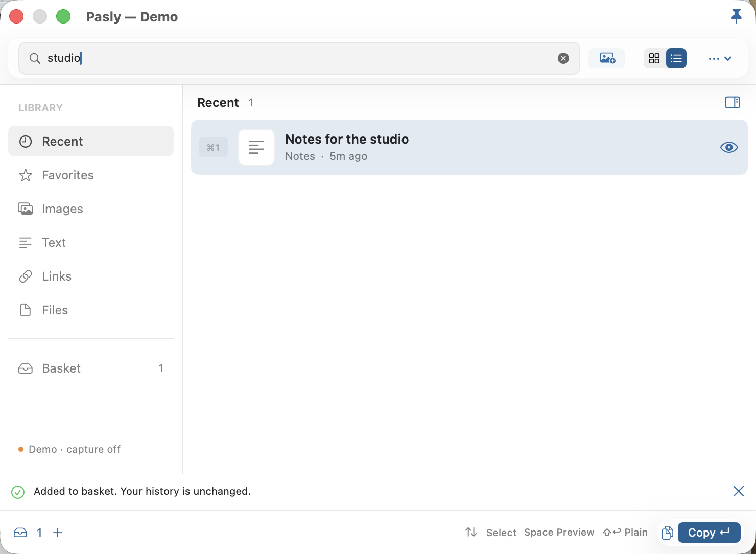Click the Recent heading in the content area
756x554 pixels.
click(x=218, y=102)
